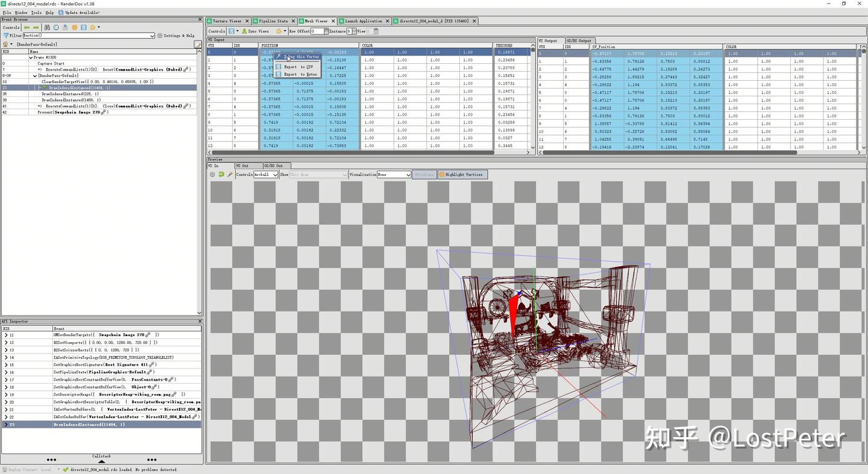Open the Controls Arcball dropdown
Image resolution: width=868 pixels, height=474 pixels.
[267, 175]
